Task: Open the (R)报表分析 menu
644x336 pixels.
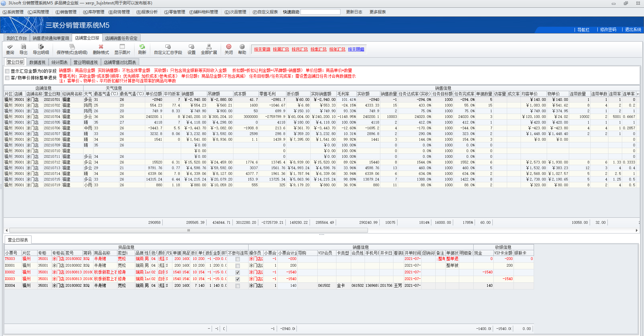Action: (x=147, y=12)
